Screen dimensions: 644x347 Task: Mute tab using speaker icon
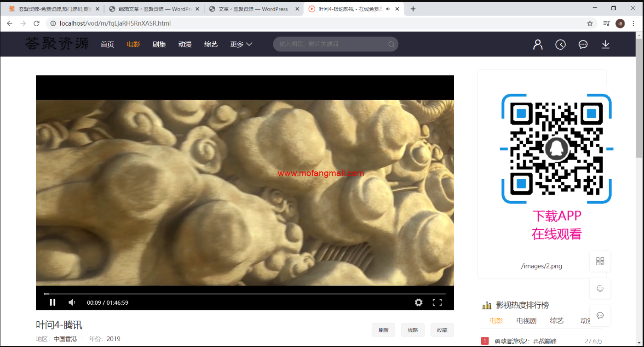coord(388,9)
